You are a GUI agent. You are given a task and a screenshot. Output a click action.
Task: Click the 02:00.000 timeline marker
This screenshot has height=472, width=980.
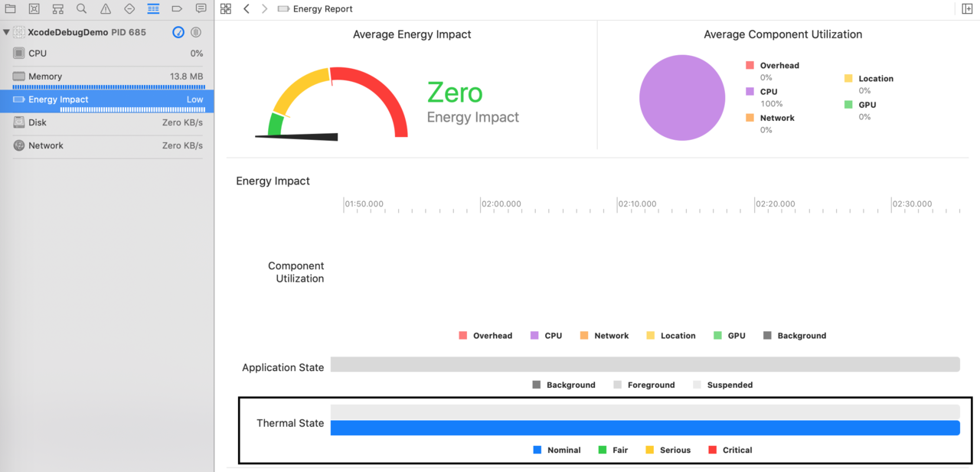pos(501,204)
